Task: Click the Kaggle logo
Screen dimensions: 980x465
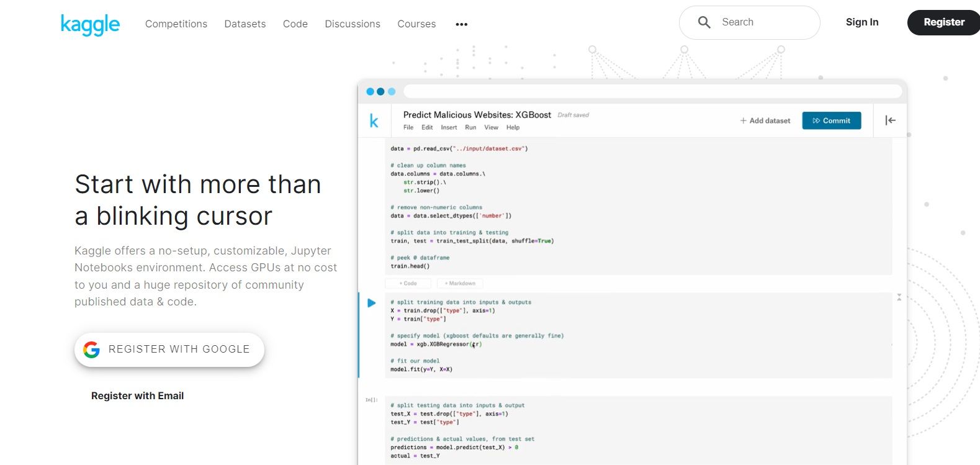Action: (90, 24)
